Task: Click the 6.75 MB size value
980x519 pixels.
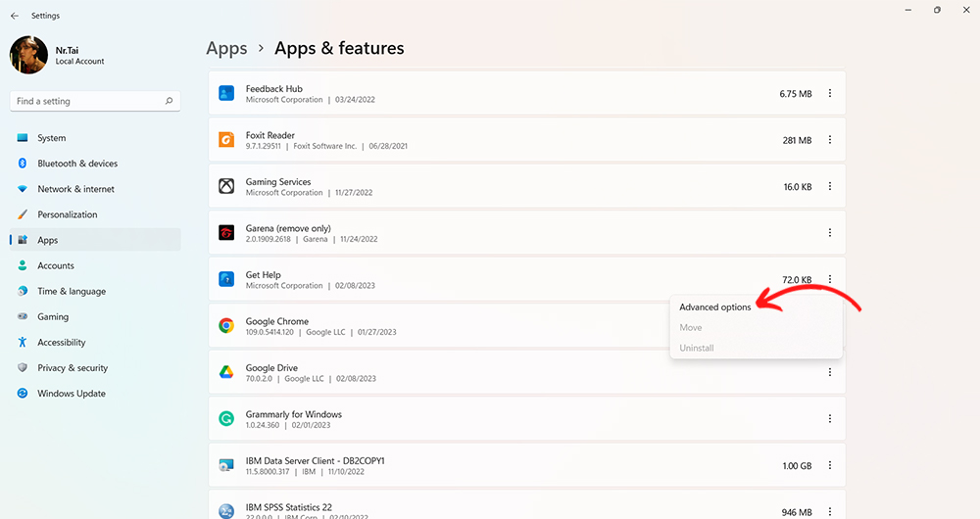Action: (796, 94)
